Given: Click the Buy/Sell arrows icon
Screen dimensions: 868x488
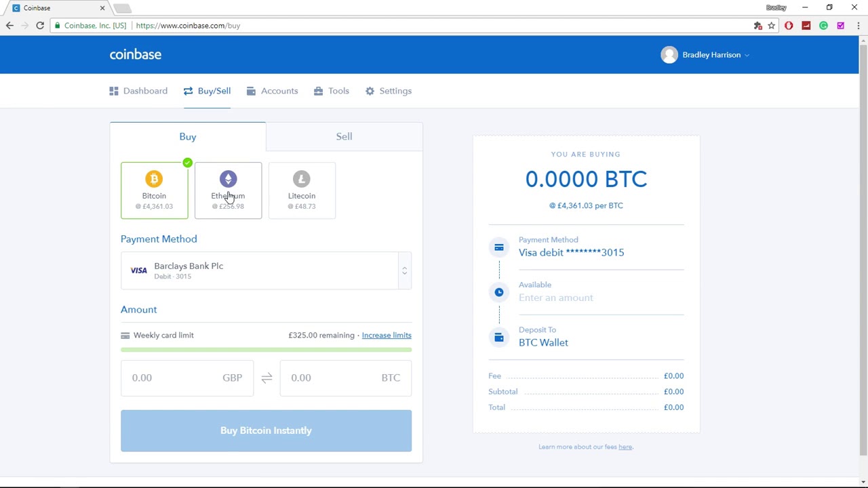Looking at the screenshot, I should point(188,91).
